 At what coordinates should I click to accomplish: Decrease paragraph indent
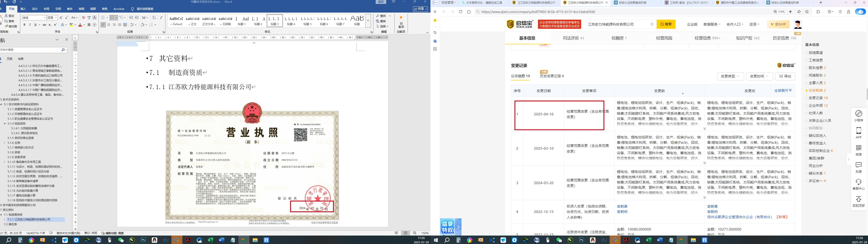(x=131, y=18)
